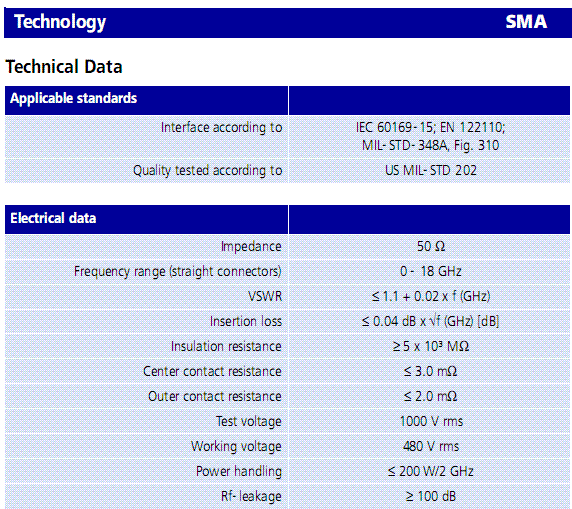The height and width of the screenshot is (509, 572).
Task: Click the Outer contact resistance value
Action: [x=430, y=396]
